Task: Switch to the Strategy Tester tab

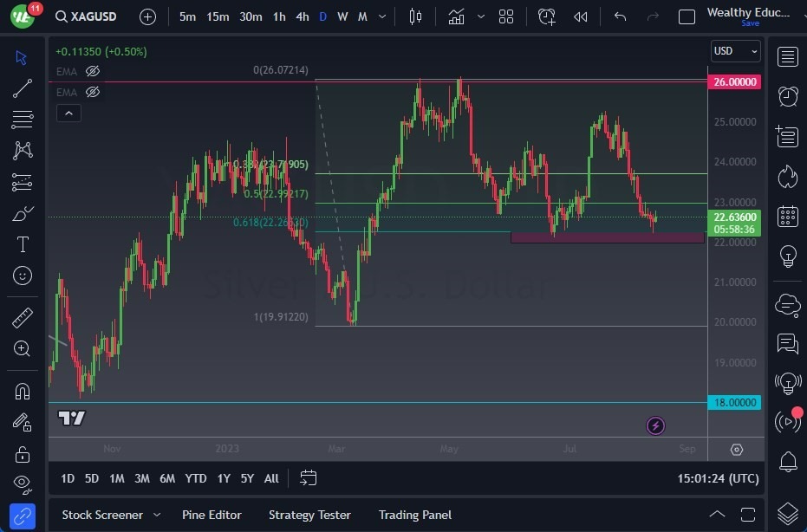Action: 309,515
